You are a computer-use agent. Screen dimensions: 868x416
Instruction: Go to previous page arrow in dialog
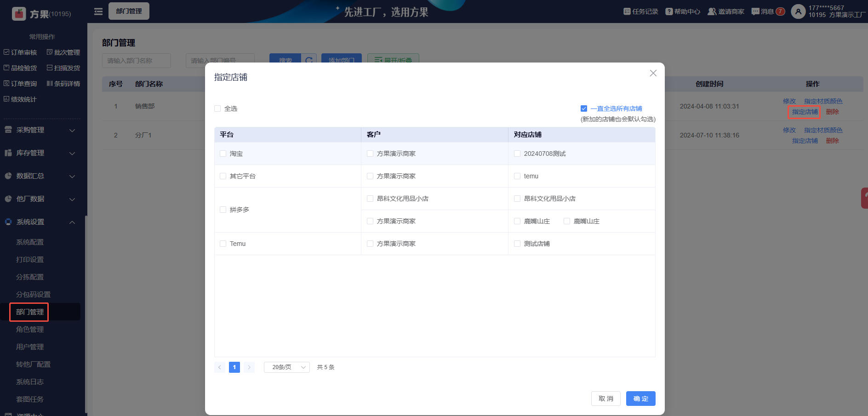pyautogui.click(x=220, y=367)
